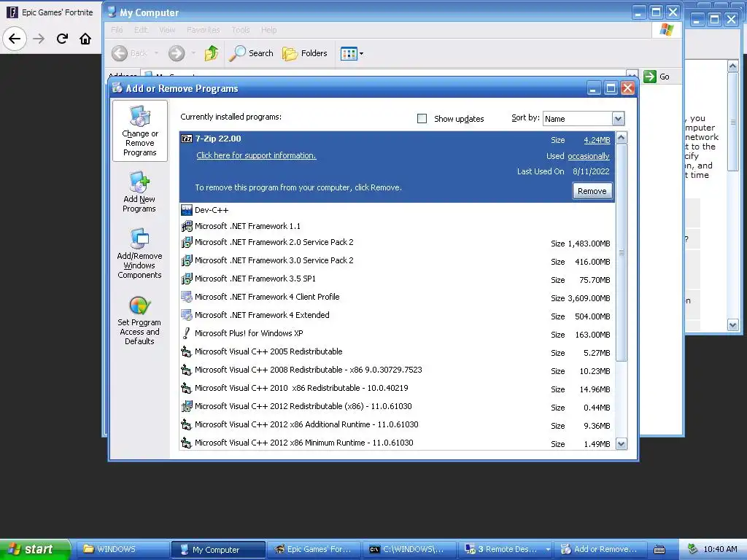Switch to My Computer taskbar button
The image size is (747, 560).
tap(218, 550)
